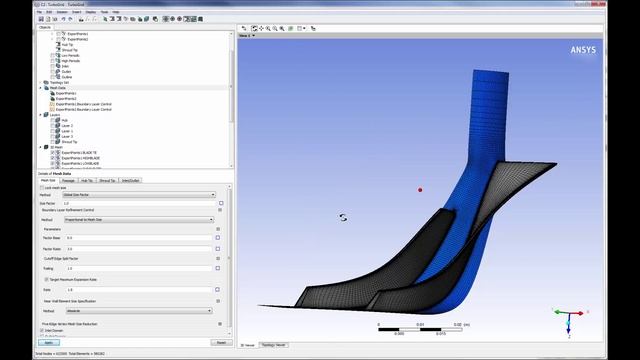Toggle High Periodic visibility checkbox
The image size is (640, 360).
tap(53, 60)
